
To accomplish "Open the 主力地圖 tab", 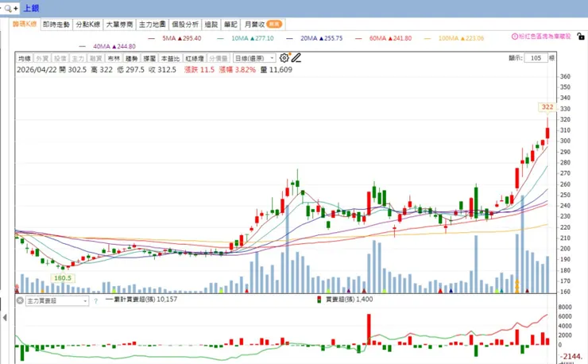I will point(153,25).
